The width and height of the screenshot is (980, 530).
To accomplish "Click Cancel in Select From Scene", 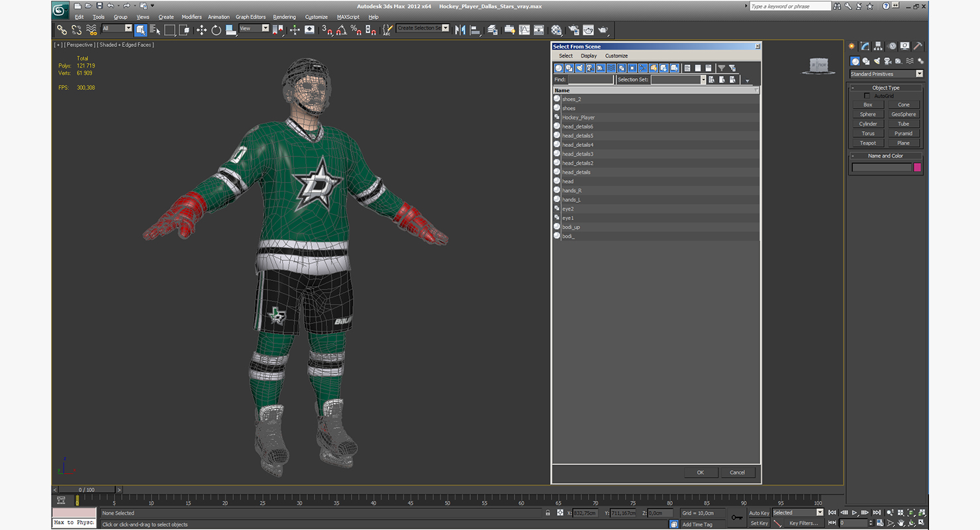I will (737, 472).
